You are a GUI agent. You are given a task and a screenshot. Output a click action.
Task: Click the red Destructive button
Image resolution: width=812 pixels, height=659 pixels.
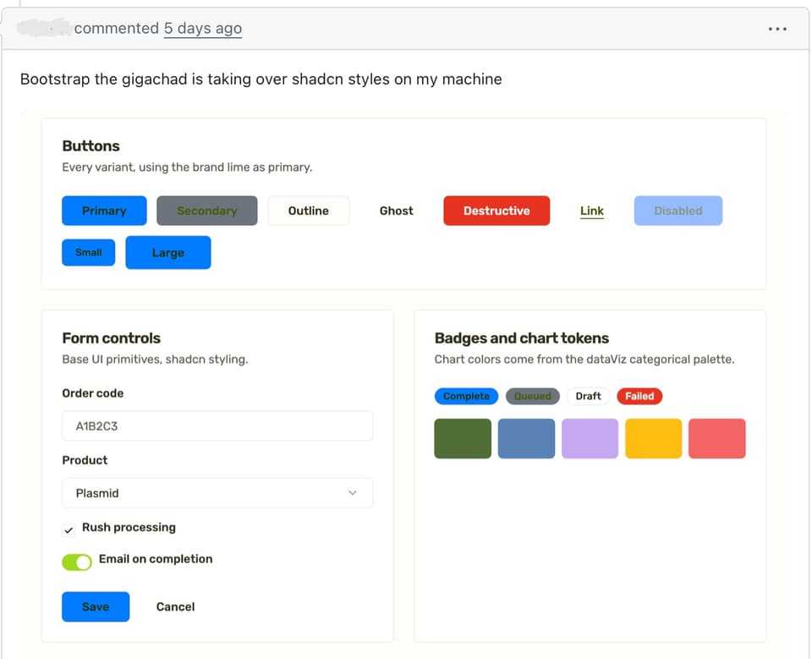click(x=497, y=211)
